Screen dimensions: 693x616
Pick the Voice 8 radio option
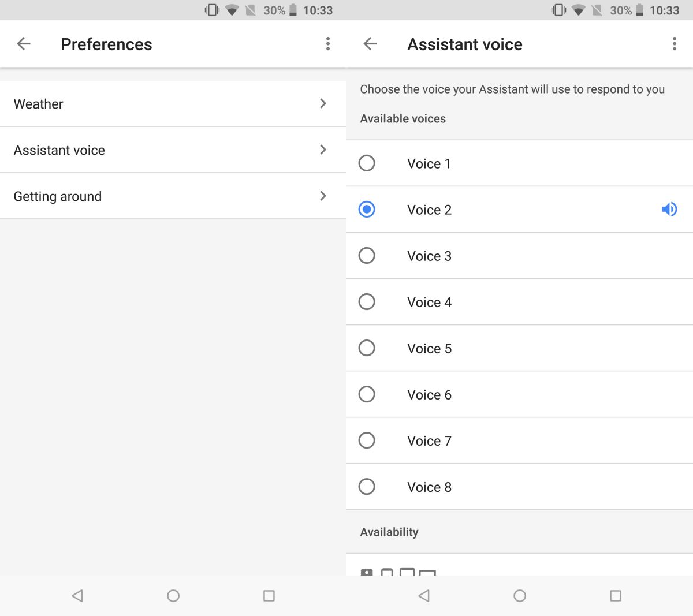click(x=367, y=486)
